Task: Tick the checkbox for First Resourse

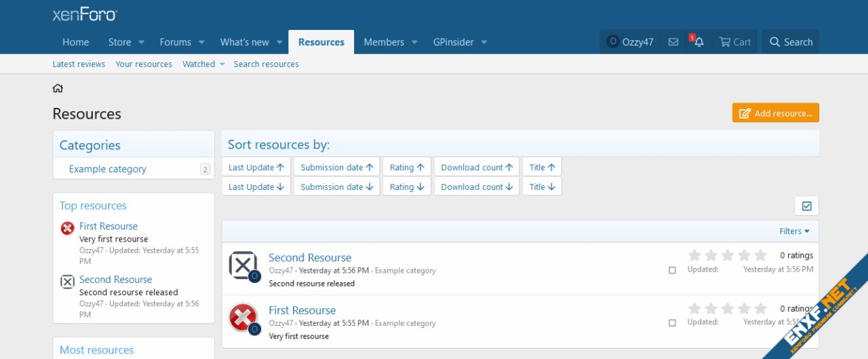Action: point(672,323)
